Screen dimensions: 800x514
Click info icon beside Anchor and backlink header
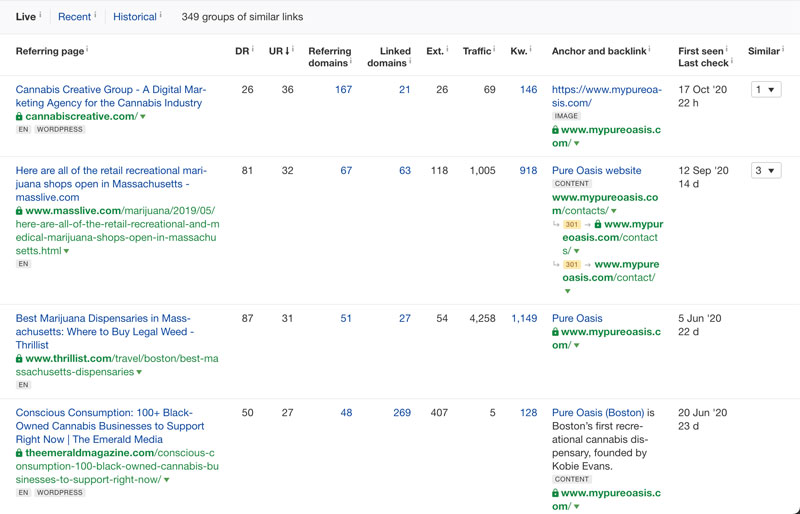coord(649,49)
